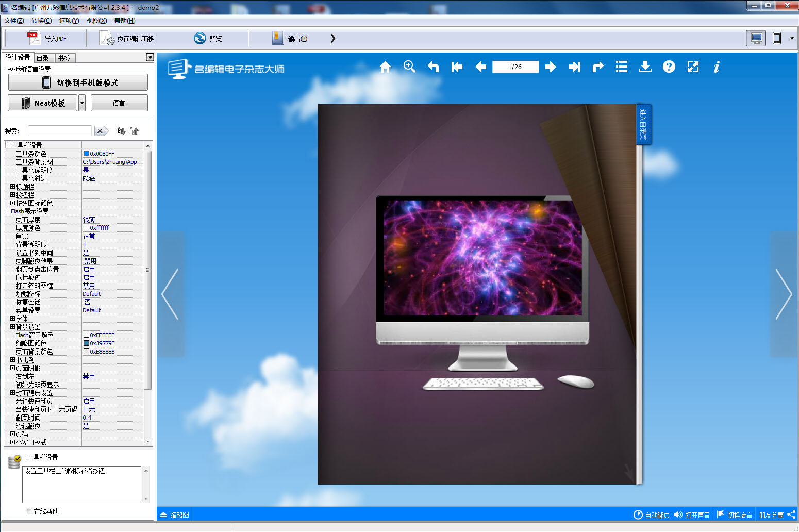
Task: Open the Neat模板 dropdown arrow
Action: [82, 103]
